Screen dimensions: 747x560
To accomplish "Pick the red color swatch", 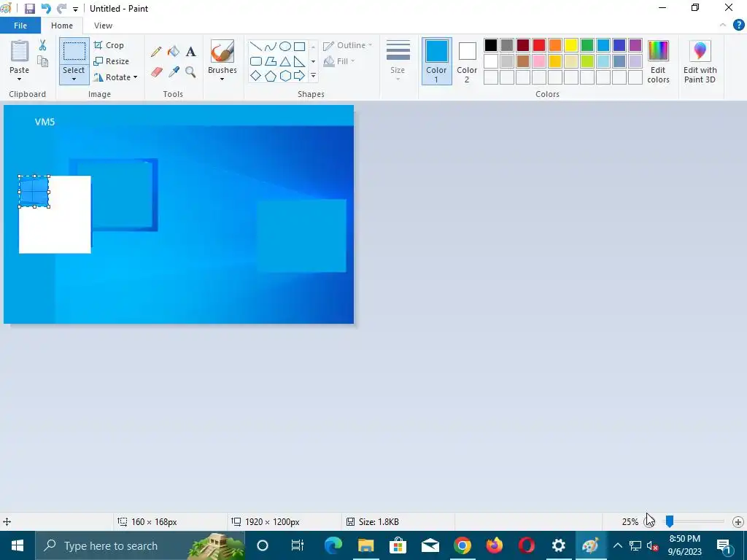I will 539,45.
